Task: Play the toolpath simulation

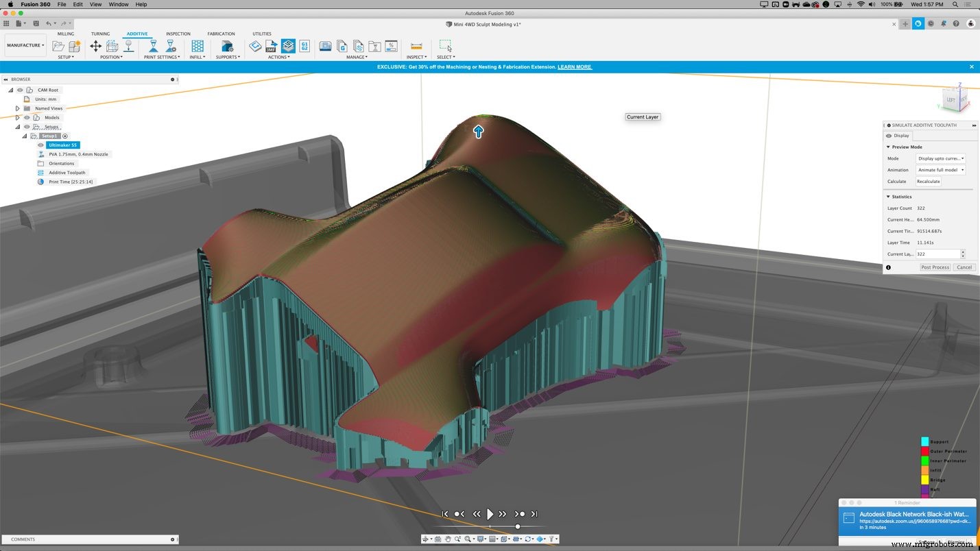Action: click(x=490, y=513)
